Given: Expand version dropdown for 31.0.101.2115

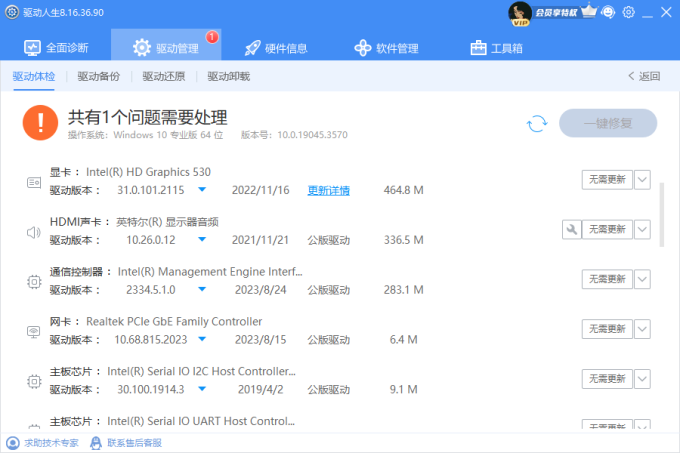Looking at the screenshot, I should click(202, 190).
